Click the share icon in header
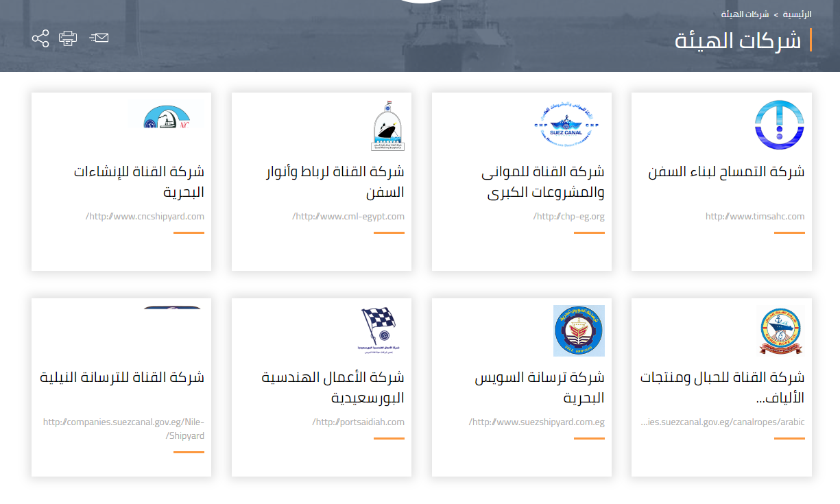840x504 pixels. tap(40, 38)
